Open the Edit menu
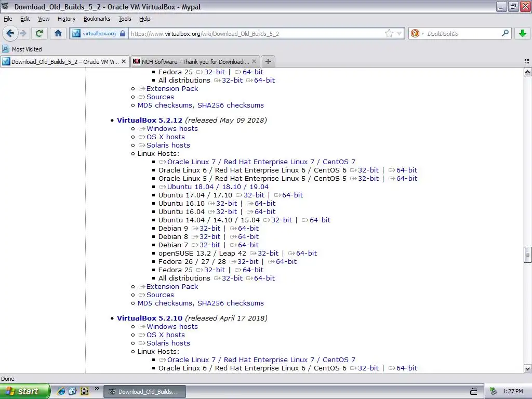Viewport: 532px width, 399px height. (x=25, y=19)
